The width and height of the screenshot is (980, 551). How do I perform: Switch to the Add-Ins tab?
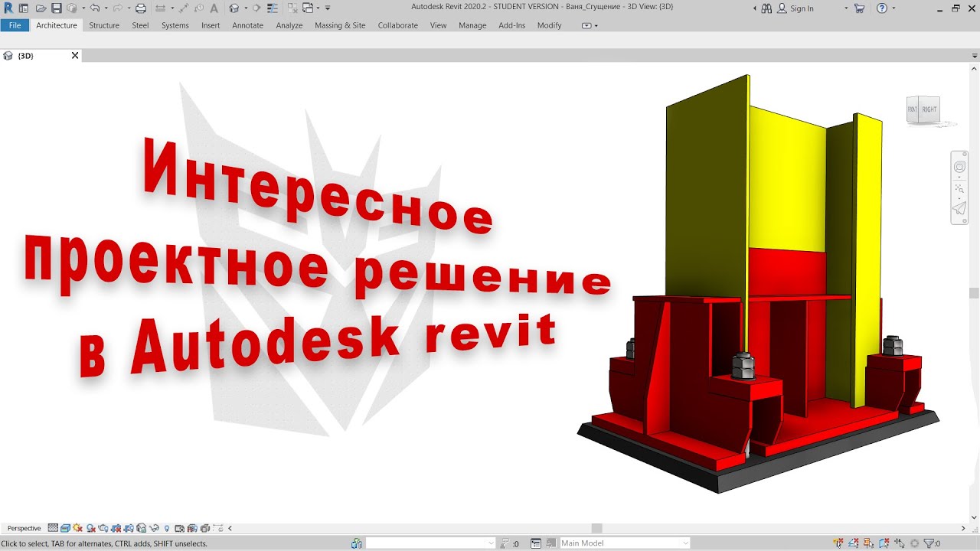click(511, 25)
